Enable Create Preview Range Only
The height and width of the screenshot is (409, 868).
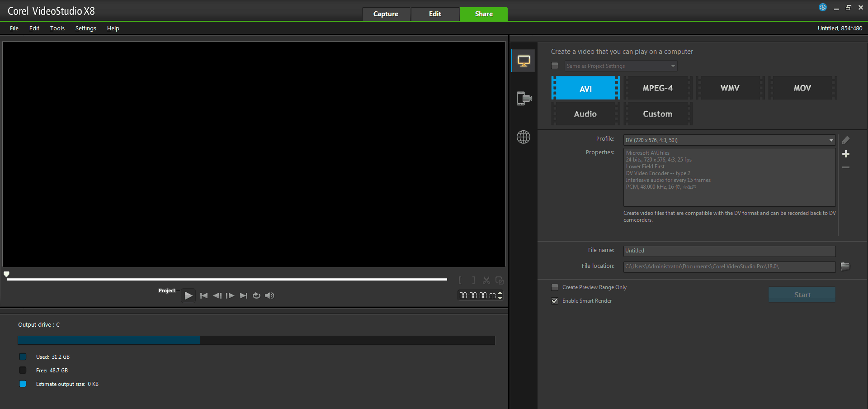tap(555, 287)
